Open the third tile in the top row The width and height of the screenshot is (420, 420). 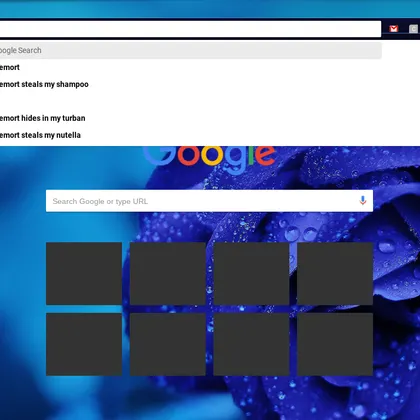251,274
